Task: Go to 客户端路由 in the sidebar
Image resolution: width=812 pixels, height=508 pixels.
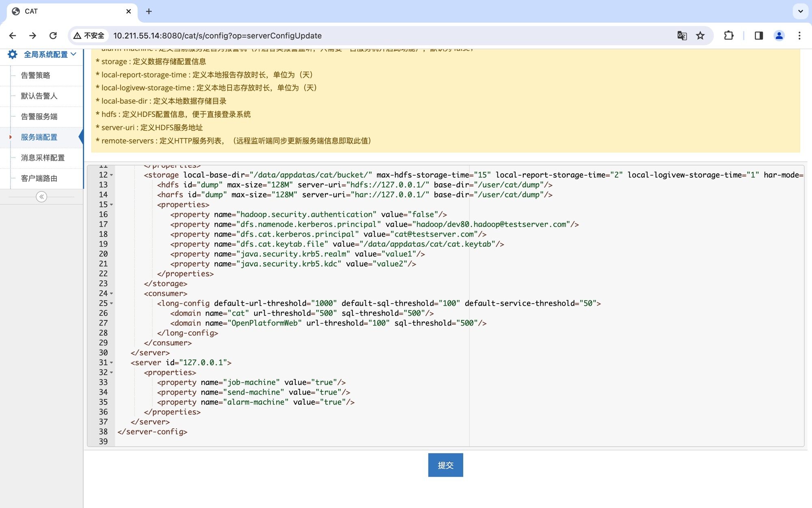Action: pos(39,178)
